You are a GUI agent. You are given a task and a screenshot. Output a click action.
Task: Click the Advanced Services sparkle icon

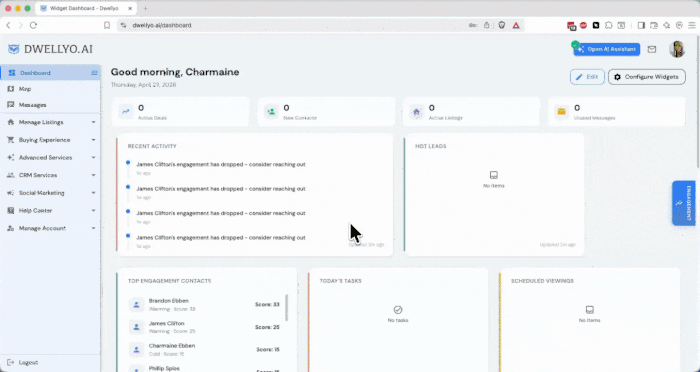tap(11, 158)
